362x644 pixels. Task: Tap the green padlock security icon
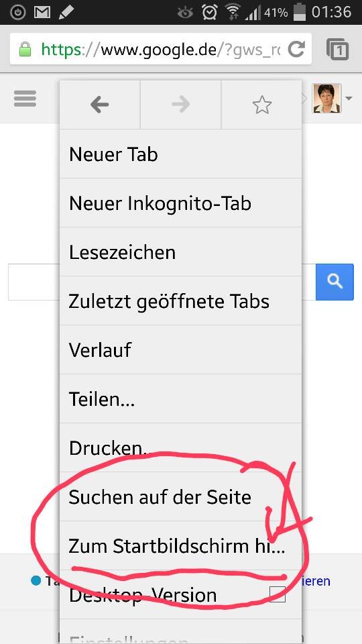[25, 50]
